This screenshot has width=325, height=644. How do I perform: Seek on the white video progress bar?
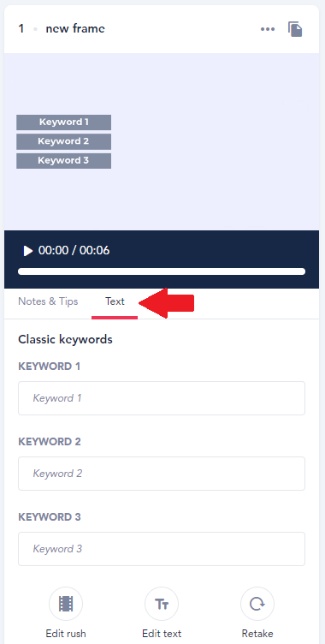pos(162,271)
